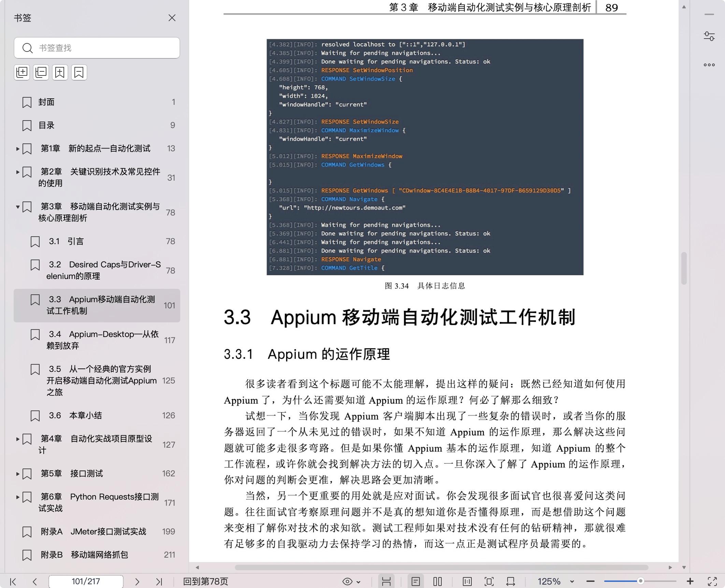Open 3.5 从一个经典的官方实例 bookmark
The height and width of the screenshot is (588, 725).
tap(97, 381)
